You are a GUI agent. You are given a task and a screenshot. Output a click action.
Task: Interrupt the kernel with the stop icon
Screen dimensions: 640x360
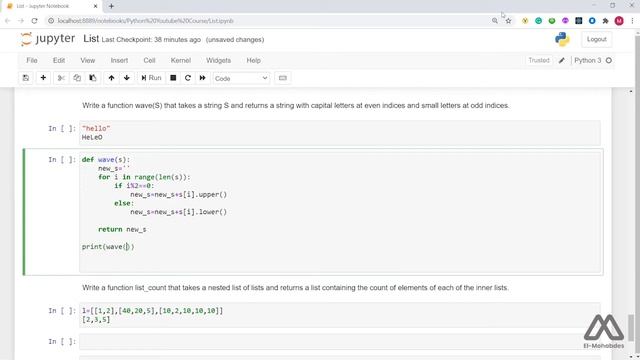pyautogui.click(x=173, y=78)
